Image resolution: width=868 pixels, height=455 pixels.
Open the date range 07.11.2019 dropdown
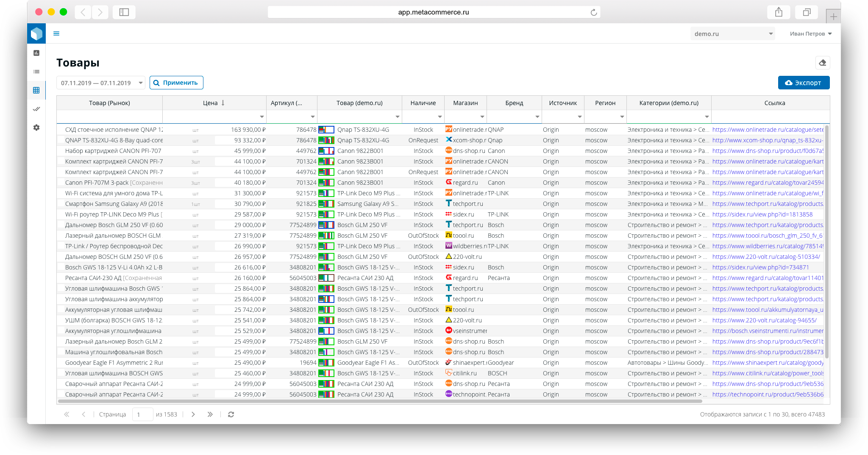point(101,83)
